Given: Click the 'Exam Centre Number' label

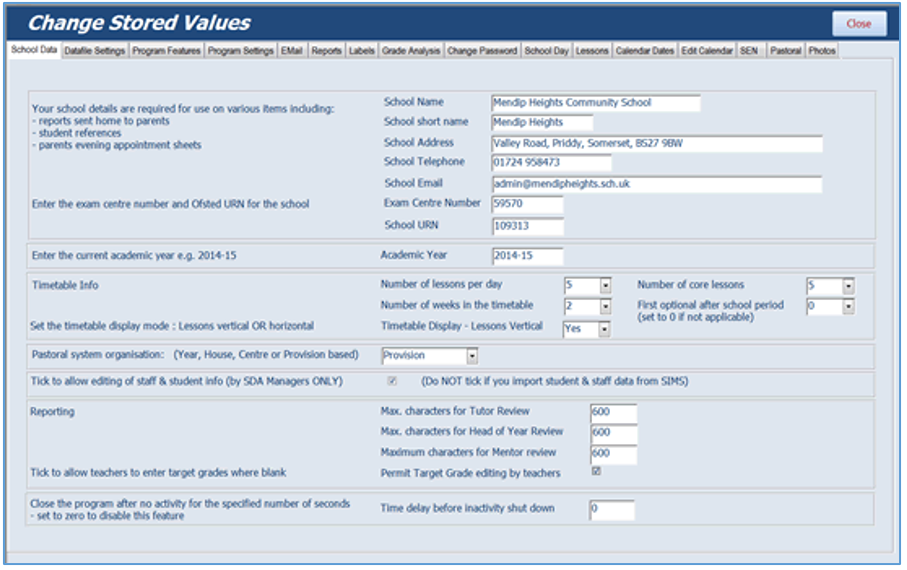Looking at the screenshot, I should click(x=432, y=203).
